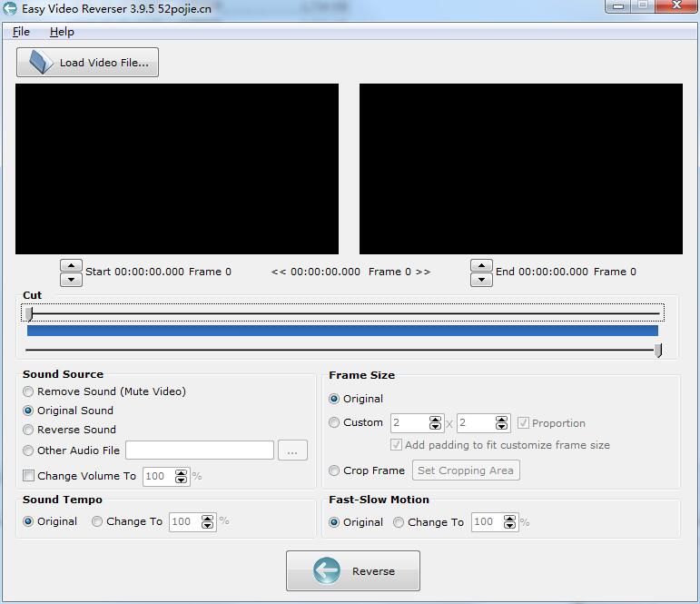
Task: Select the Reverse Sound radio button
Action: click(29, 430)
